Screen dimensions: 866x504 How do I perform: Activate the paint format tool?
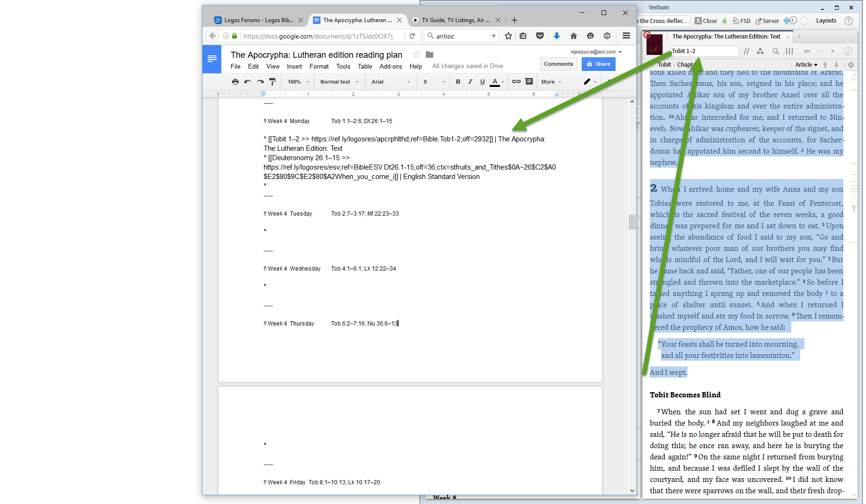pyautogui.click(x=273, y=82)
